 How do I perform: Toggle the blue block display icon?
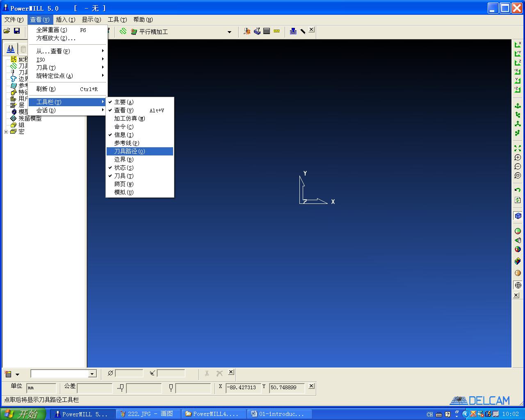pos(518,216)
